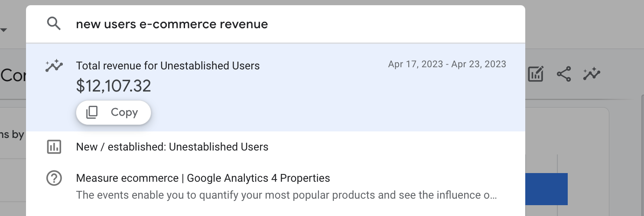Open the Share this report icon
The height and width of the screenshot is (216, 644).
tap(564, 74)
